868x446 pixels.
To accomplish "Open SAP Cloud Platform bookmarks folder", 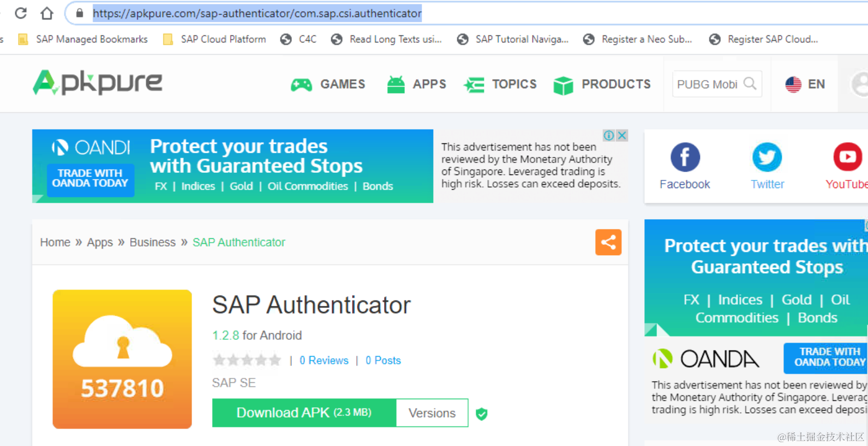I will 214,39.
